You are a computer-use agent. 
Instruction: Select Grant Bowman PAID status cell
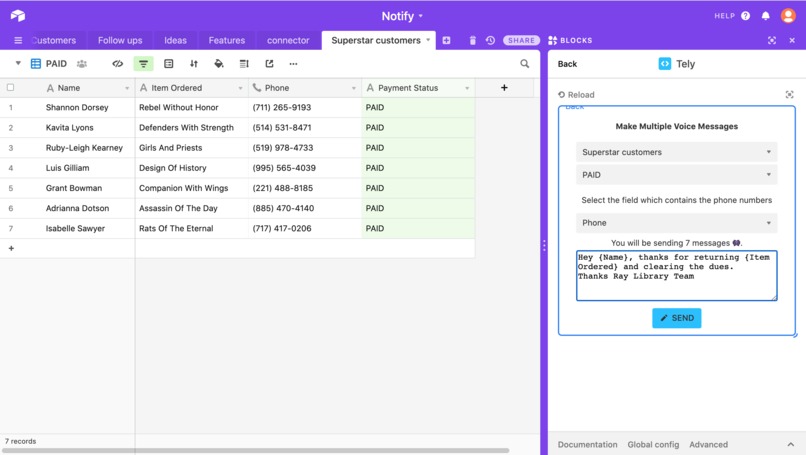(x=418, y=188)
